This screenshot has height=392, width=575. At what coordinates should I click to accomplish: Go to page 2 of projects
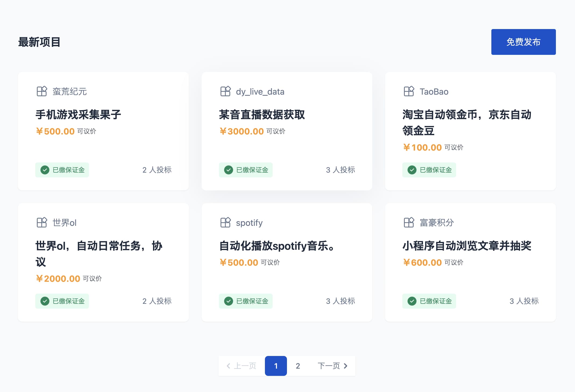tap(298, 366)
